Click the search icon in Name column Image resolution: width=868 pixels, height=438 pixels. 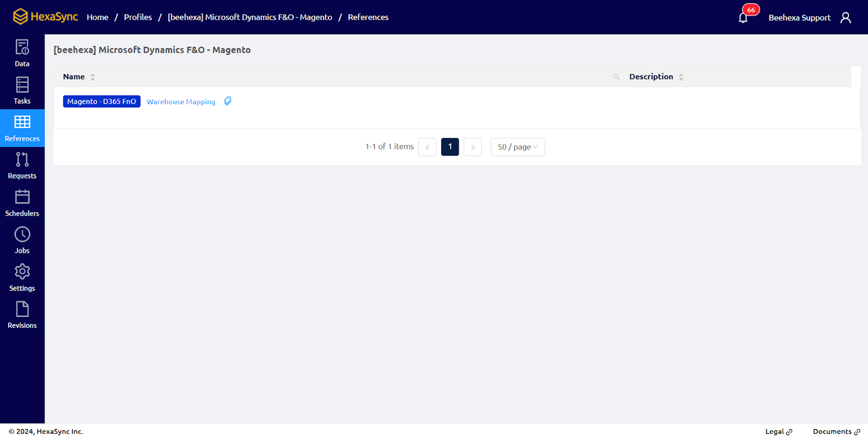(616, 77)
